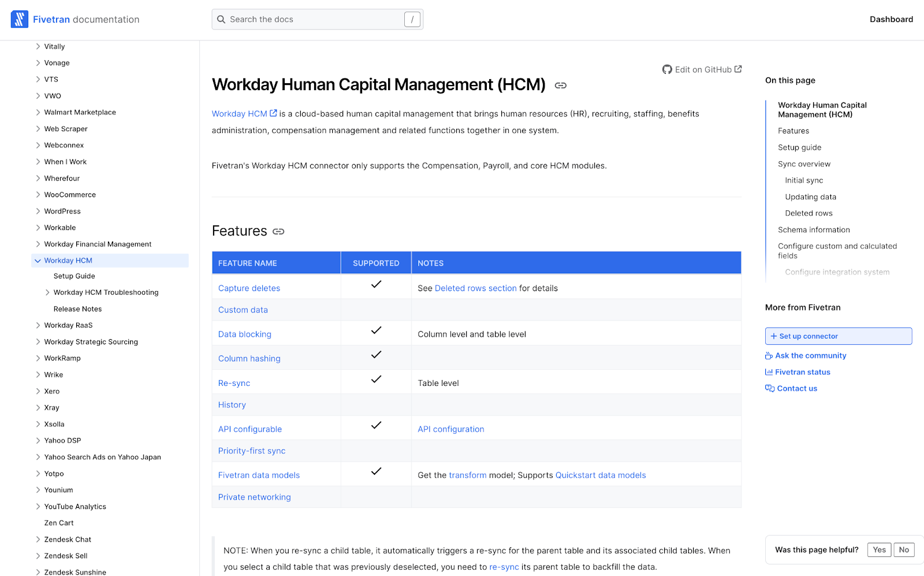The width and height of the screenshot is (924, 576).
Task: Click the Search the docs field
Action: pyautogui.click(x=317, y=19)
